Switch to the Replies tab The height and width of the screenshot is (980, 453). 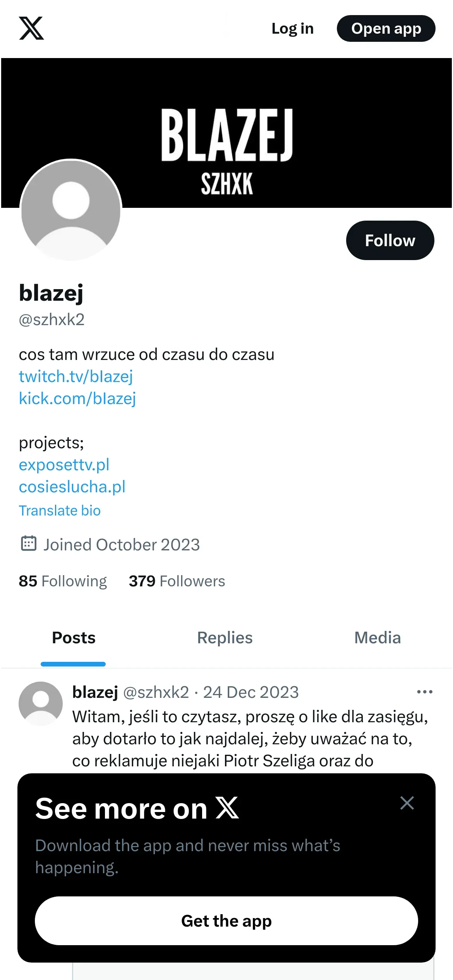(x=225, y=638)
